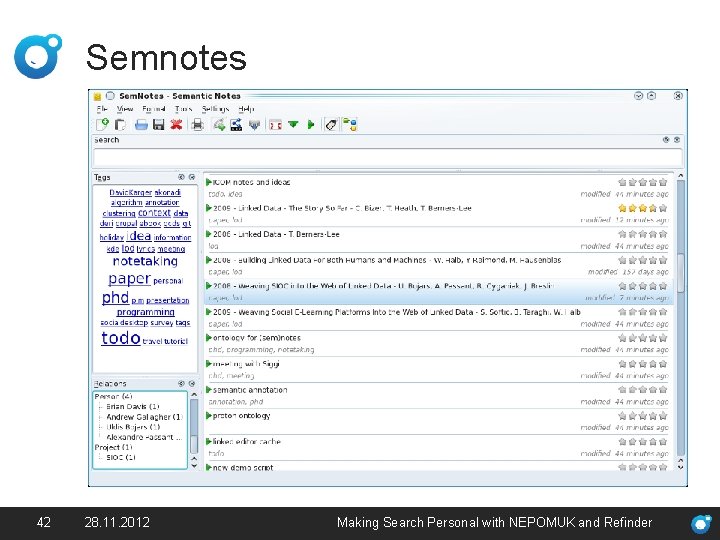
Task: Filter notes by the 'programming' tag
Action: click(146, 312)
